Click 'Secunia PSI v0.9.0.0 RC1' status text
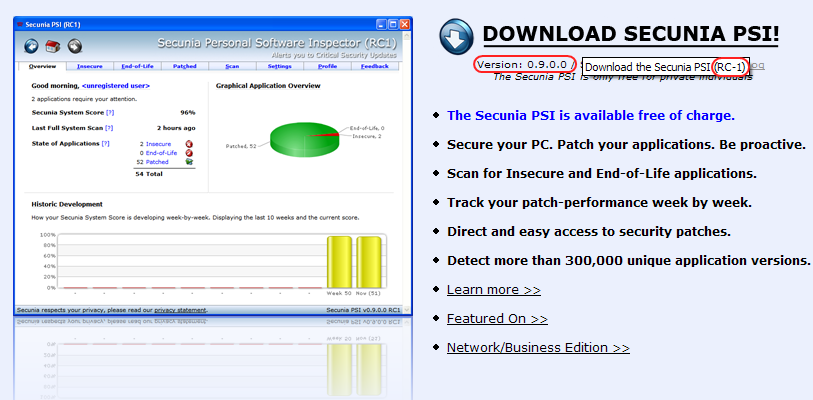Viewport: 813px width, 400px height. click(363, 310)
